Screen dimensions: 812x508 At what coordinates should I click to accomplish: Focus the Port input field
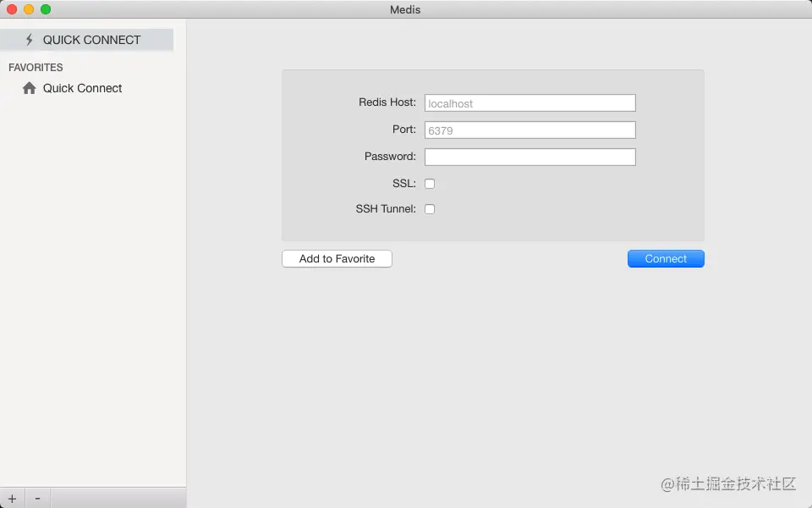pos(529,130)
